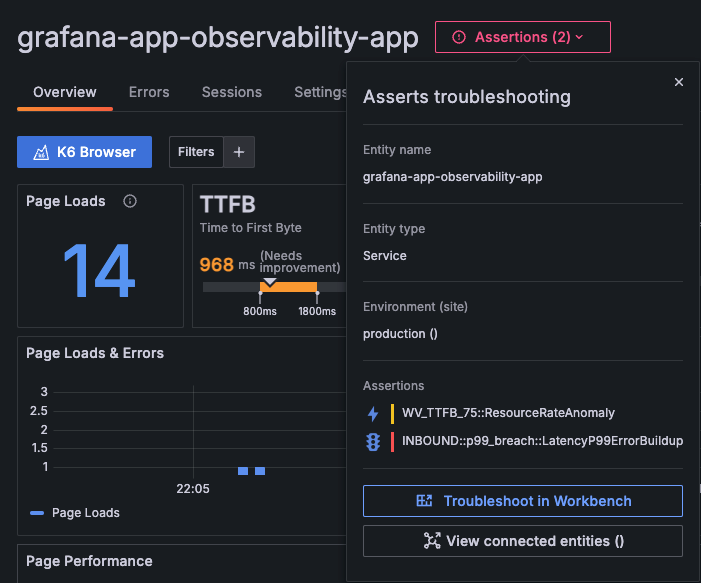Viewport: 701px width, 583px height.
Task: Click Troubleshoot in Workbench button
Action: (x=522, y=501)
